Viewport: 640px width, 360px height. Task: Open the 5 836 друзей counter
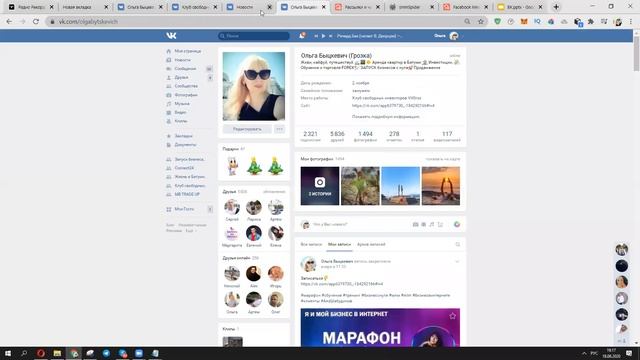click(x=337, y=136)
